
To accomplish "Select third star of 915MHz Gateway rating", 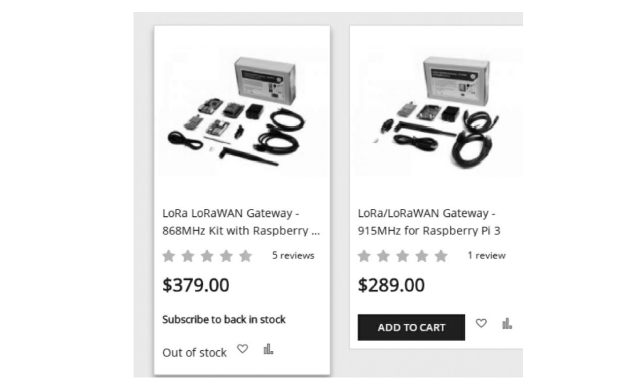I will pyautogui.click(x=403, y=256).
